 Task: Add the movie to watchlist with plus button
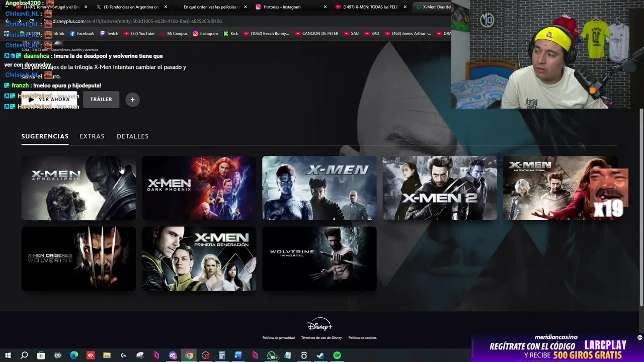pyautogui.click(x=132, y=100)
